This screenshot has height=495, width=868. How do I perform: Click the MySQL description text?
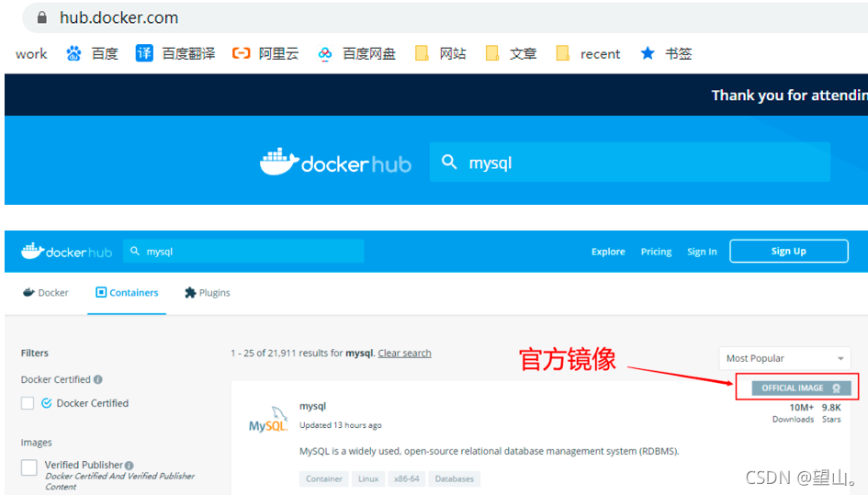click(490, 451)
